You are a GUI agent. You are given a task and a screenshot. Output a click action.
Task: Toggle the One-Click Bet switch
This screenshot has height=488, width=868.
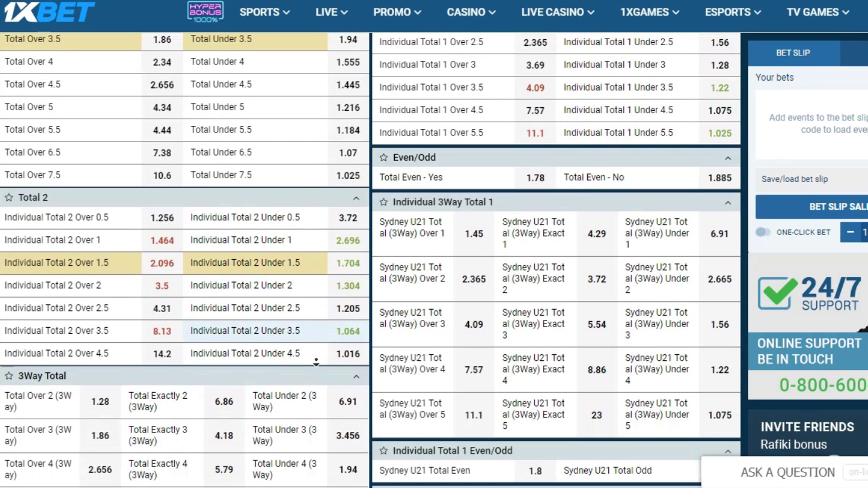click(x=763, y=233)
